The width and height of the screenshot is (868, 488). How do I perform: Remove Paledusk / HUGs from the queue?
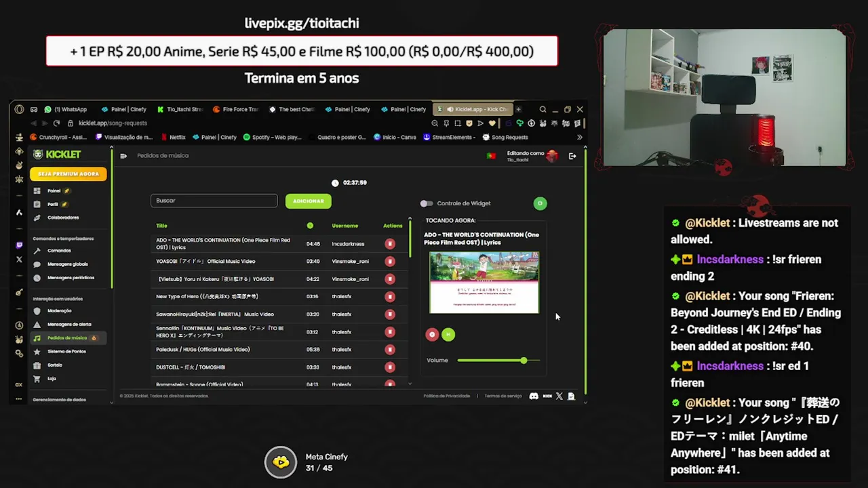click(390, 350)
